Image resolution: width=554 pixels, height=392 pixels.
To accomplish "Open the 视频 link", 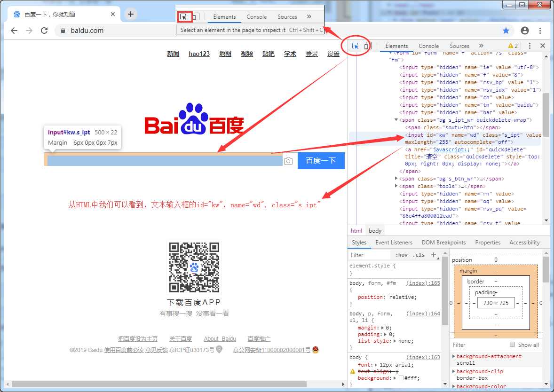I will pyautogui.click(x=247, y=54).
